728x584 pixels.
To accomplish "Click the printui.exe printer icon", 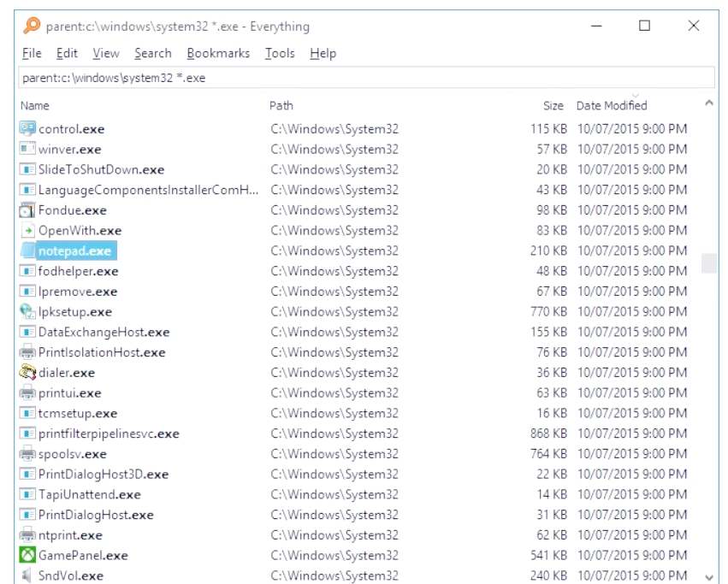I will coord(27,392).
